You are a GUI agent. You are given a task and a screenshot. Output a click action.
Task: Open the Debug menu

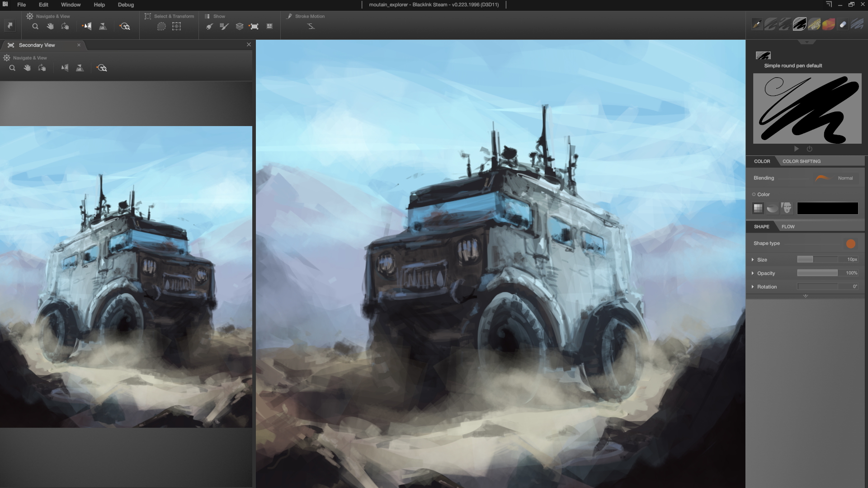[126, 5]
